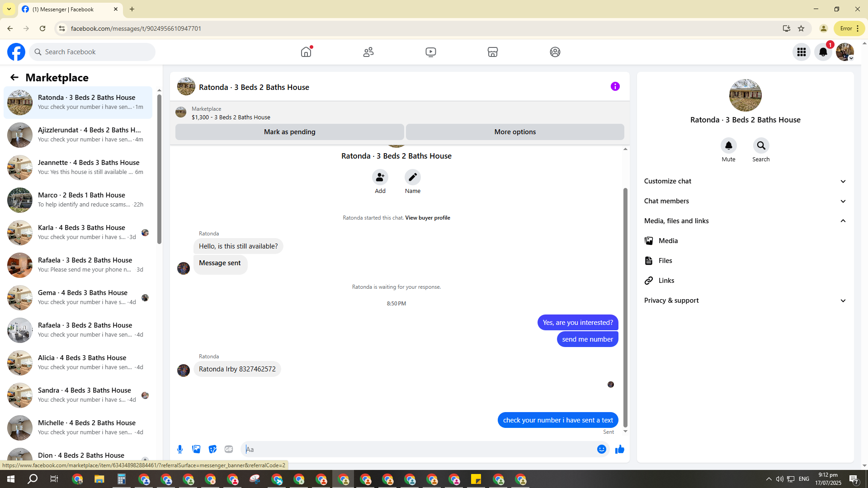This screenshot has height=488, width=868.
Task: Open Task View on the taskbar
Action: pyautogui.click(x=54, y=479)
